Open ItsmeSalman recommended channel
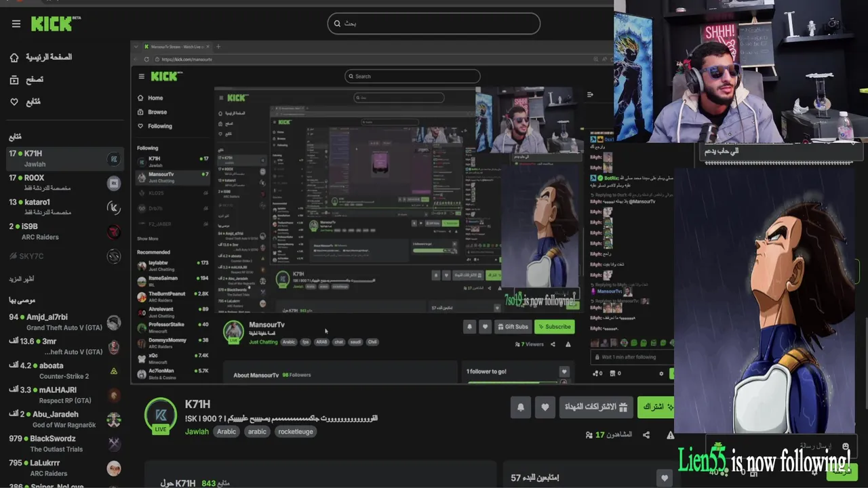868x488 pixels. pos(172,281)
